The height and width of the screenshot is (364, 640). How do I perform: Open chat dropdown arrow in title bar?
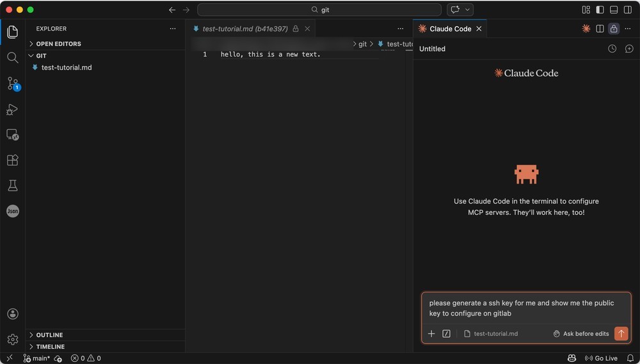click(468, 10)
